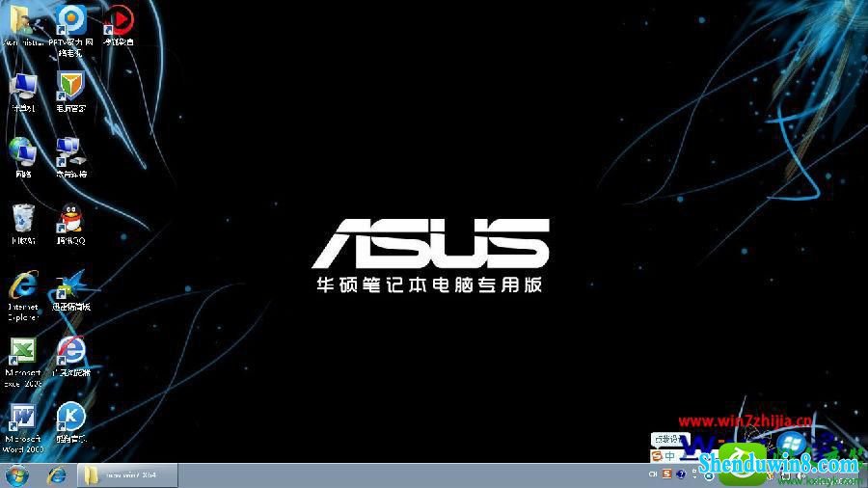868x488 pixels.
Task: Open the Computer desktop icon
Action: 23,92
